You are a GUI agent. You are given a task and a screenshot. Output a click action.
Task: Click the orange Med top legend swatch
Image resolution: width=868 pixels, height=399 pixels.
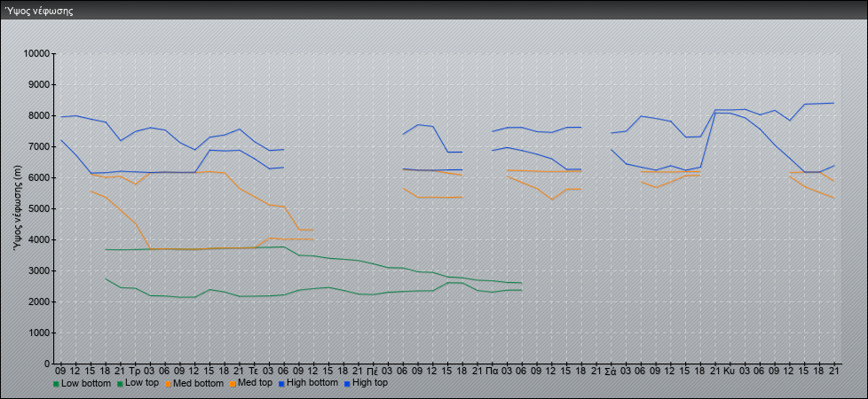[x=234, y=384]
